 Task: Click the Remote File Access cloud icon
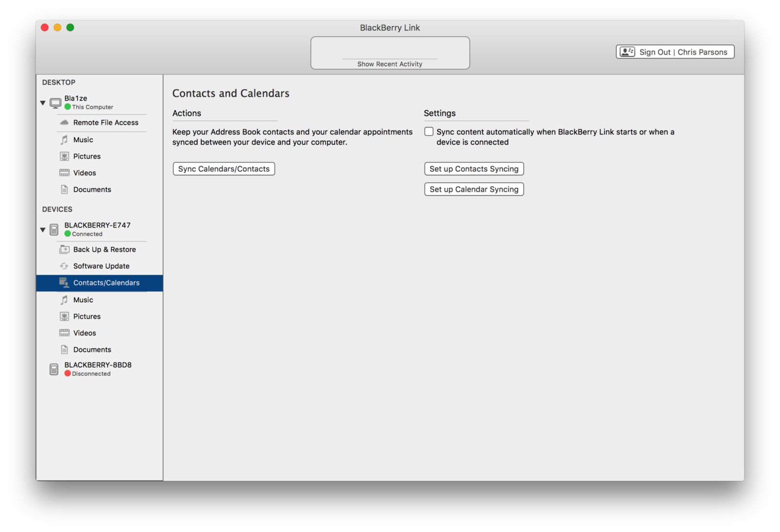64,122
